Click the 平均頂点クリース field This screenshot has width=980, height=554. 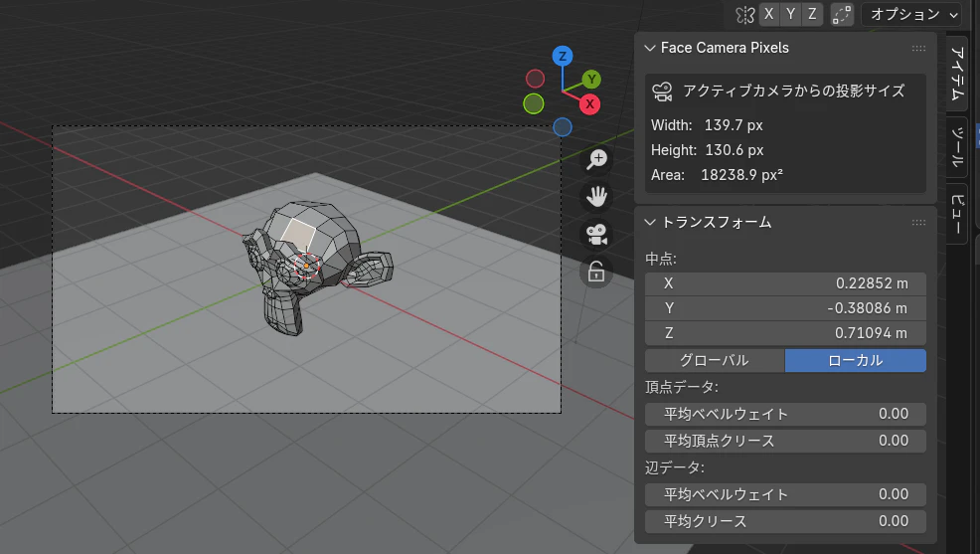coord(785,441)
